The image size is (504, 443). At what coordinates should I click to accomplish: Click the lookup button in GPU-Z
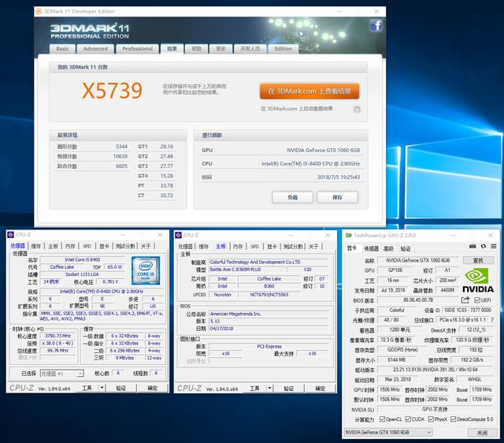[478, 259]
